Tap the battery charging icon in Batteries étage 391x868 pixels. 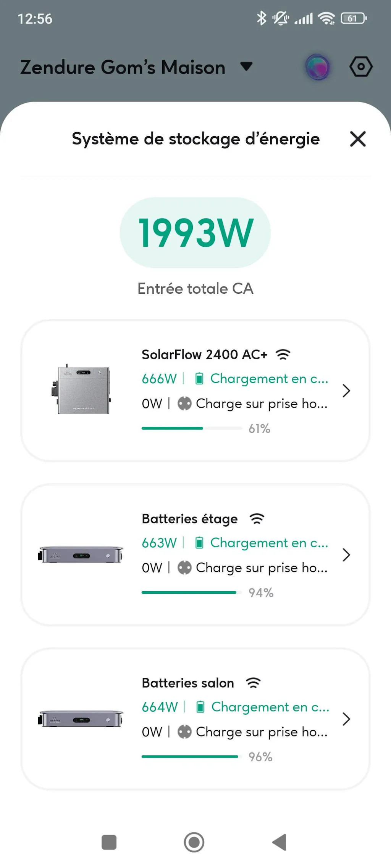point(199,543)
